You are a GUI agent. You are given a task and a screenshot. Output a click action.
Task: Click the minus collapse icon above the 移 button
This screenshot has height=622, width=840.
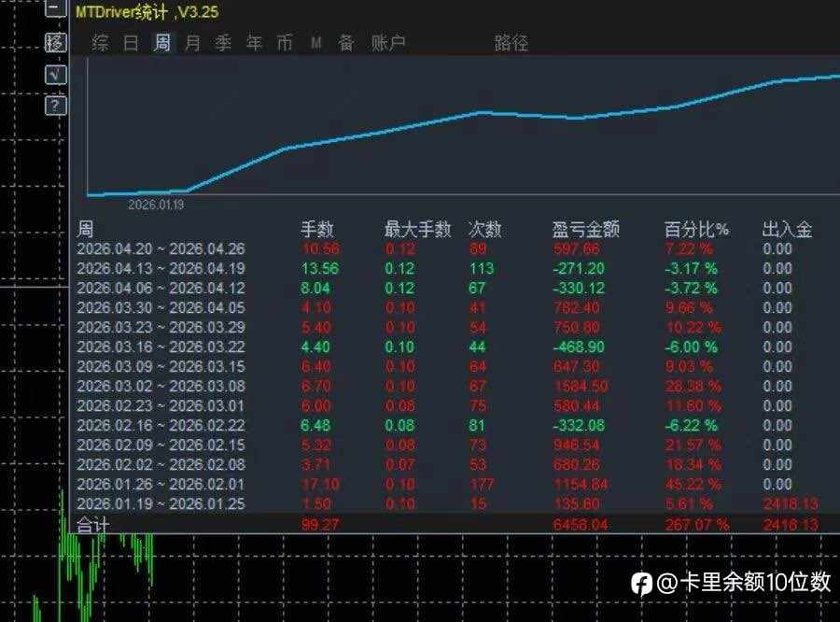coord(55,8)
